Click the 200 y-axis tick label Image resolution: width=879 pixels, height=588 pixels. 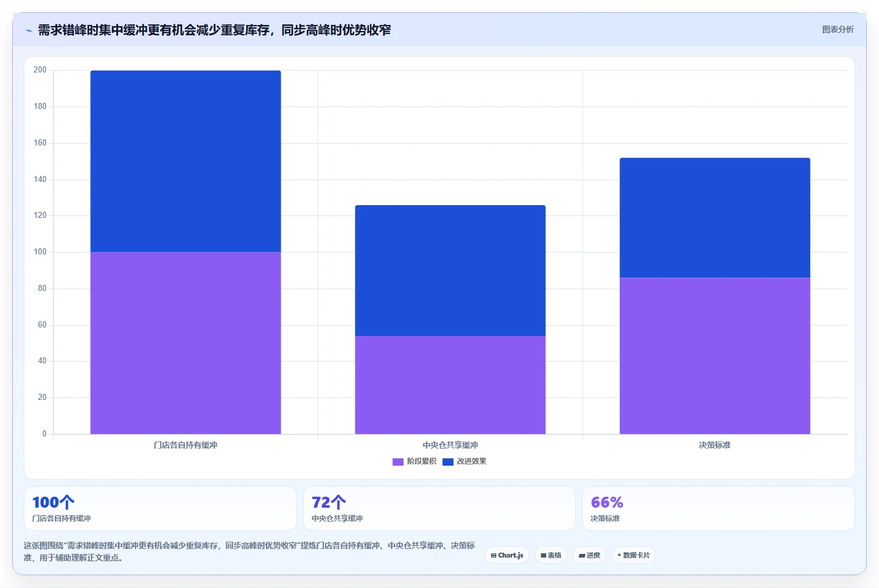[x=40, y=70]
